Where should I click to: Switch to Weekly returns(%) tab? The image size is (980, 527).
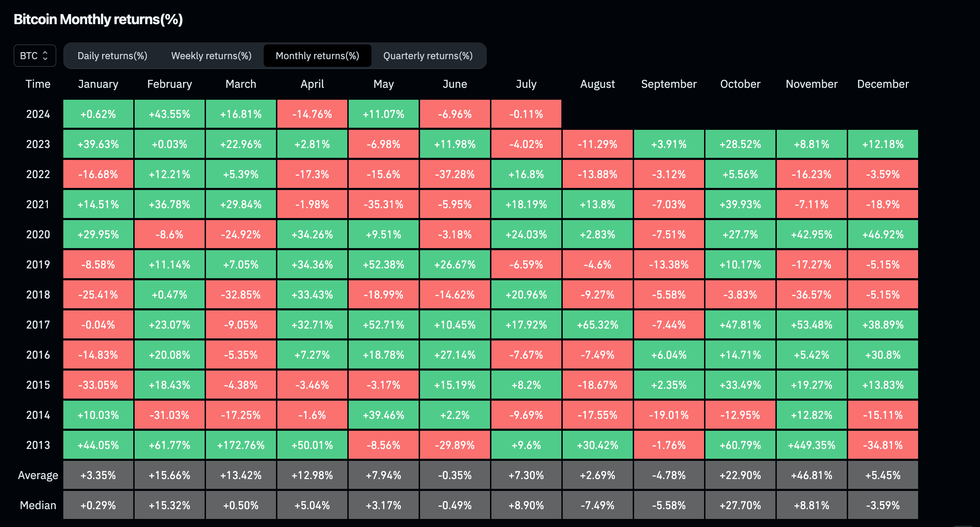[211, 56]
